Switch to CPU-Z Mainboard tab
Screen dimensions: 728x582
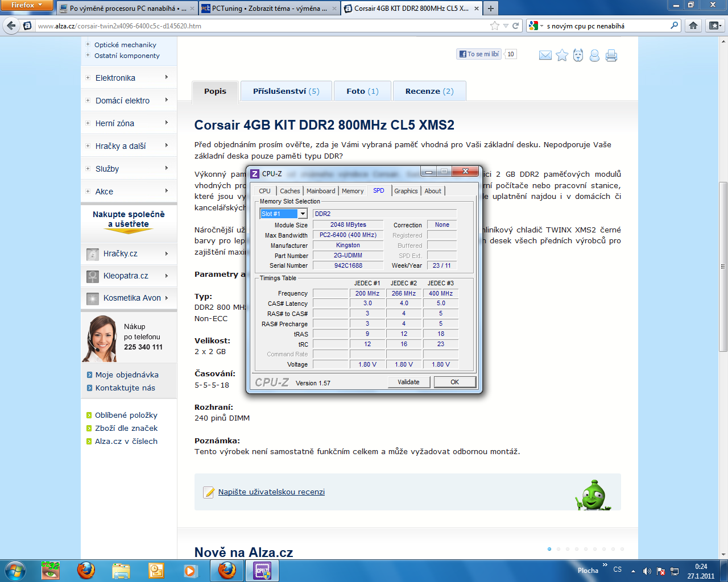pyautogui.click(x=321, y=191)
